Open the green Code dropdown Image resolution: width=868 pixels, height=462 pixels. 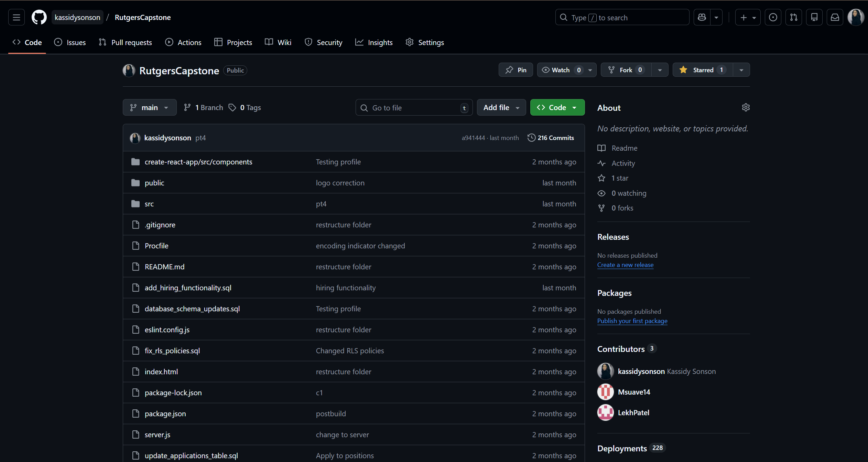[557, 108]
